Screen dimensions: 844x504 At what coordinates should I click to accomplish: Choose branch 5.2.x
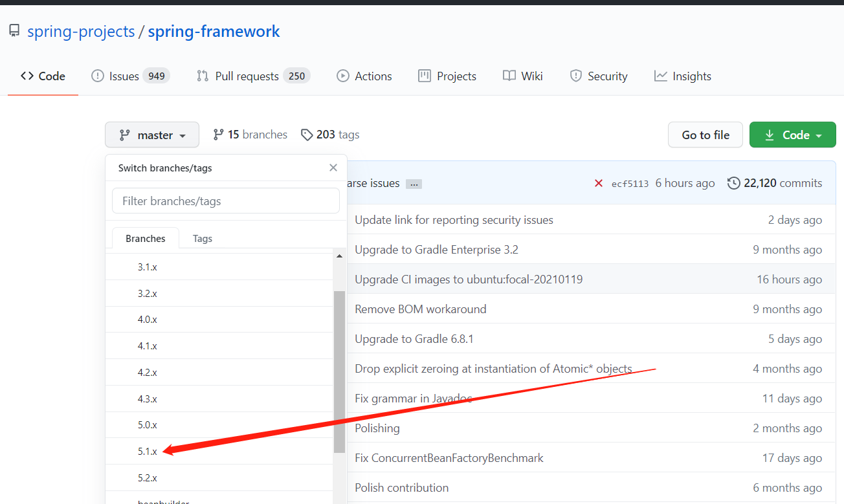220,478
